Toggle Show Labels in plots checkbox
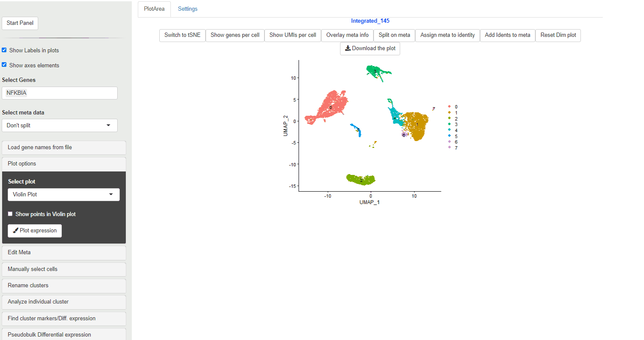The height and width of the screenshot is (340, 644). (4, 50)
